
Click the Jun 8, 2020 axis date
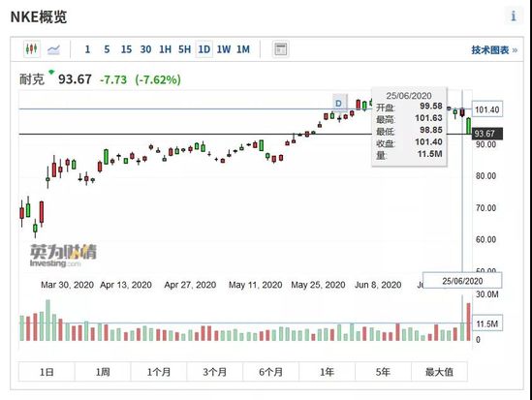pos(378,285)
